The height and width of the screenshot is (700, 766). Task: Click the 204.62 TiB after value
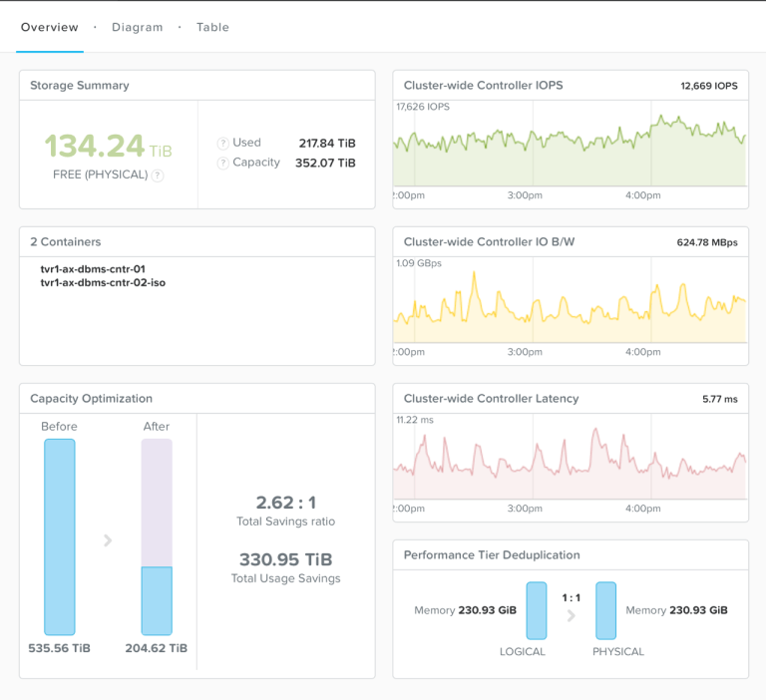[x=157, y=648]
